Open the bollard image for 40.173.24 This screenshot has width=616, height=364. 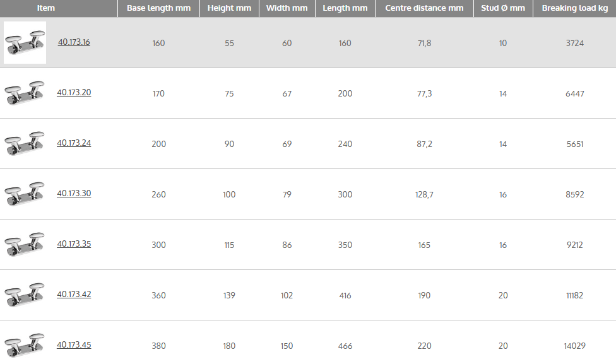point(25,143)
